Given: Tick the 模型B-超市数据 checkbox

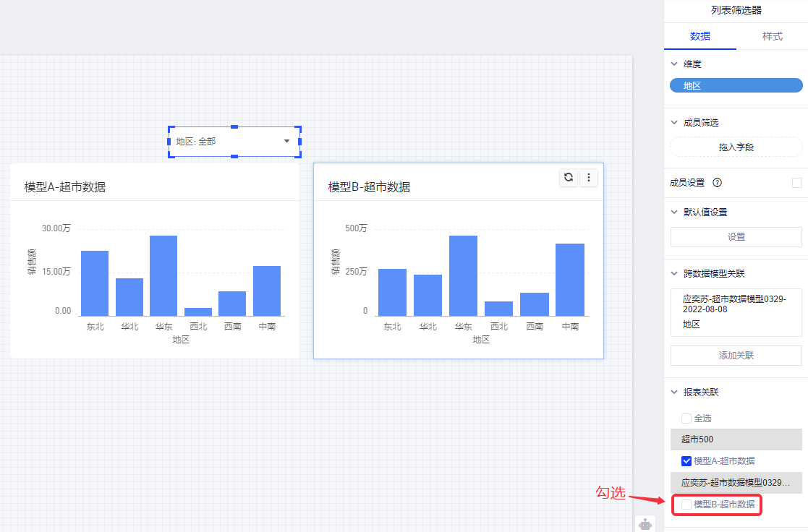Looking at the screenshot, I should [686, 505].
